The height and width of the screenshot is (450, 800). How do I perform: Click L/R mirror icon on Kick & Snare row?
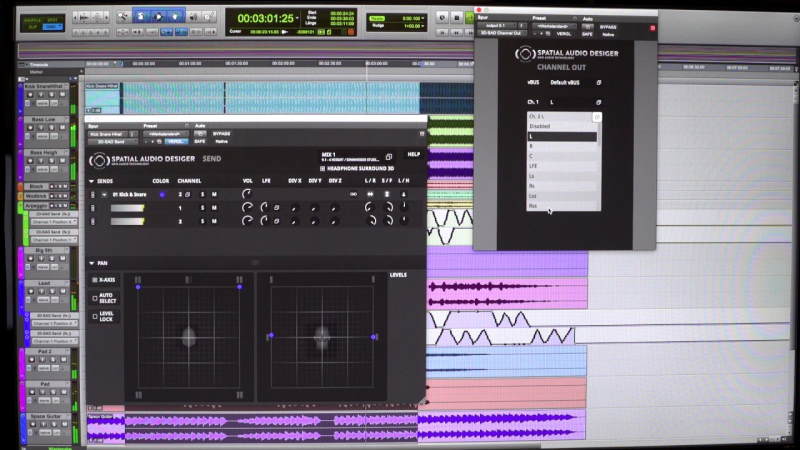coord(370,194)
